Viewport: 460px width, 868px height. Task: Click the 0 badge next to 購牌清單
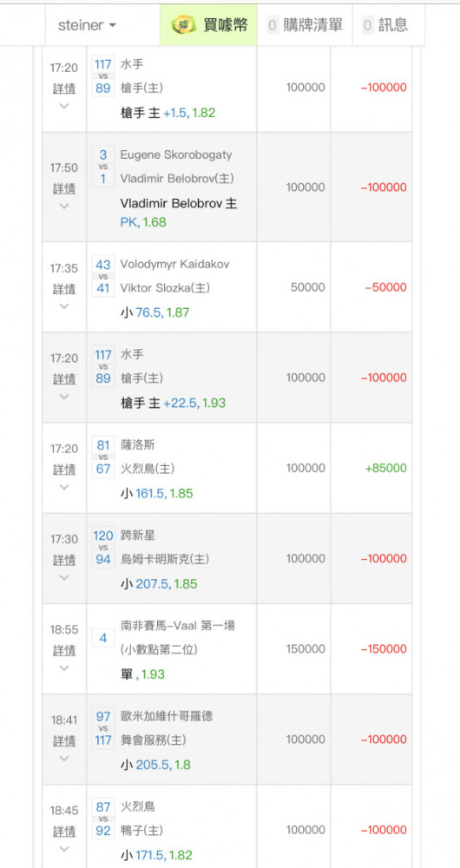click(x=273, y=25)
